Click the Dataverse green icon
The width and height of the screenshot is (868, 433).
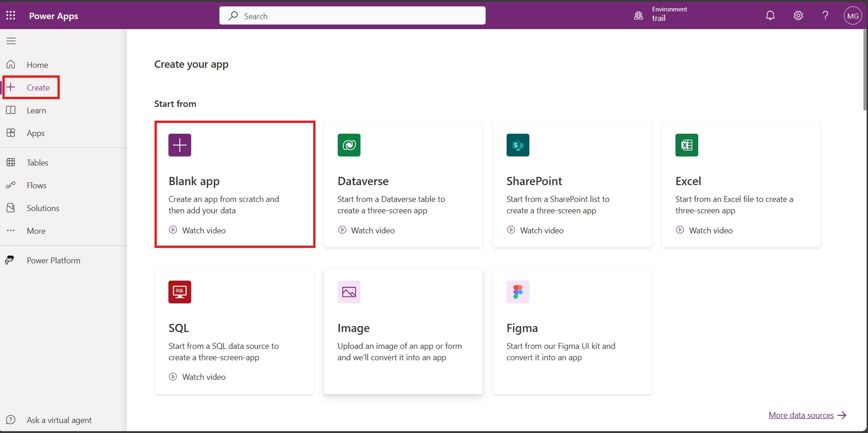pos(349,145)
